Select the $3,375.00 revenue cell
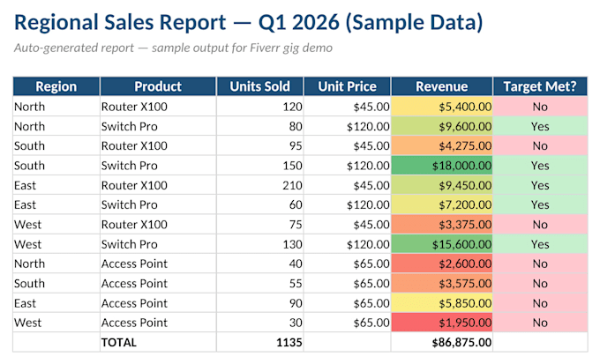This screenshot has width=600, height=364. [441, 225]
